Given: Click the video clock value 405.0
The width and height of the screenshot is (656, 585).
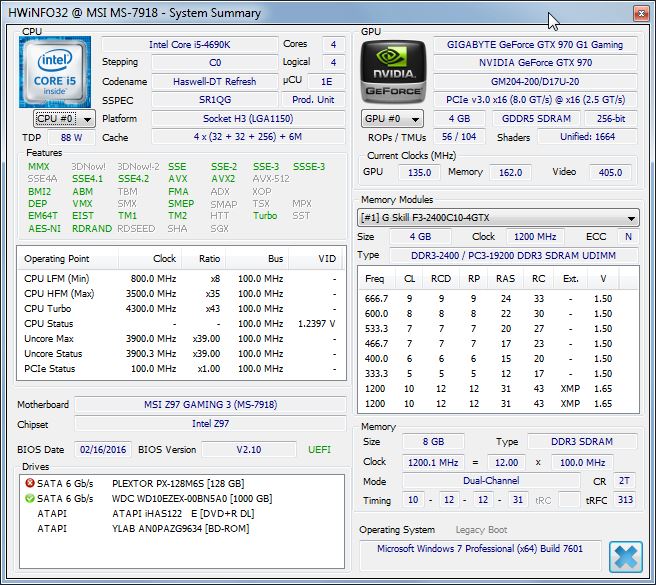Looking at the screenshot, I should [x=610, y=172].
